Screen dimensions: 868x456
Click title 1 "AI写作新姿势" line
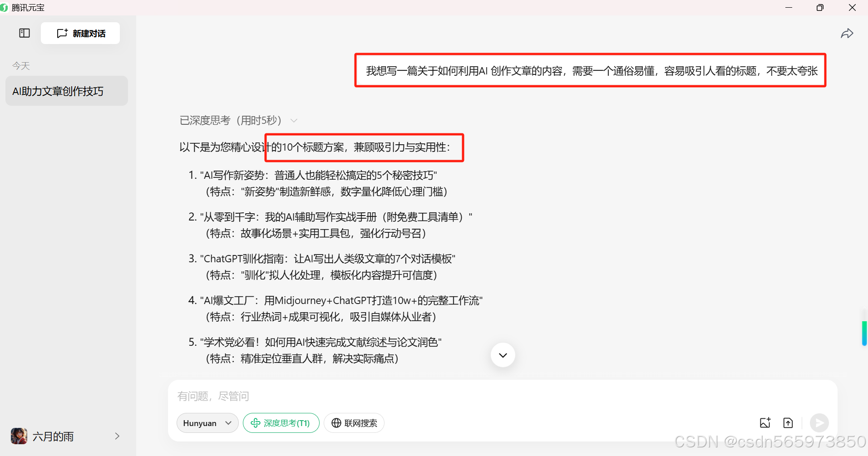click(x=318, y=175)
